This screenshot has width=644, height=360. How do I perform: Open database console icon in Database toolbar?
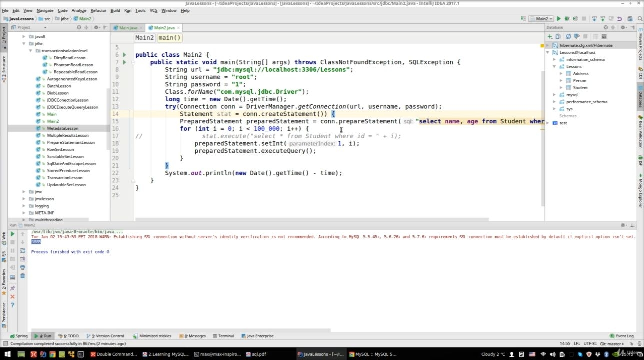(604, 36)
